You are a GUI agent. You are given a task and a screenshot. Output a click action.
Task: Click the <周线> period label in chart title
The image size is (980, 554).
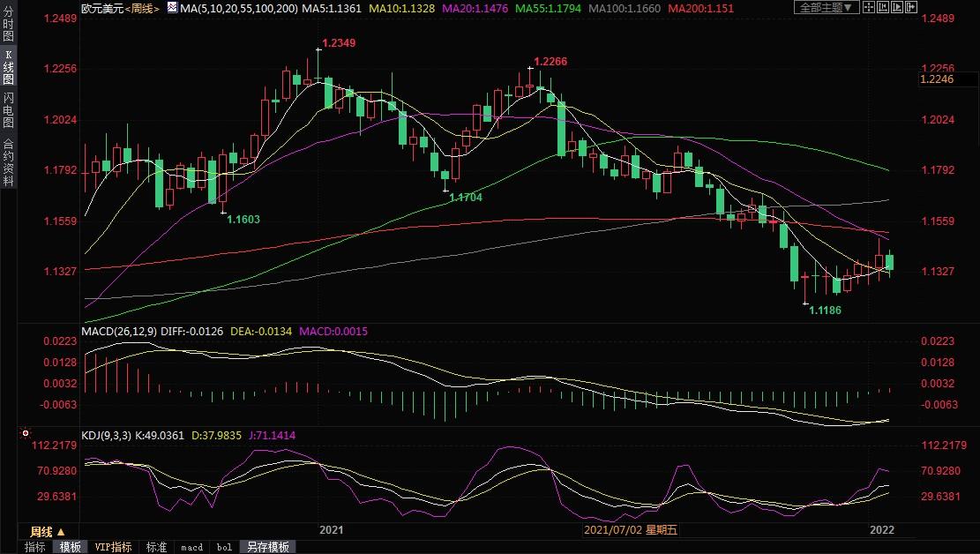click(x=141, y=8)
